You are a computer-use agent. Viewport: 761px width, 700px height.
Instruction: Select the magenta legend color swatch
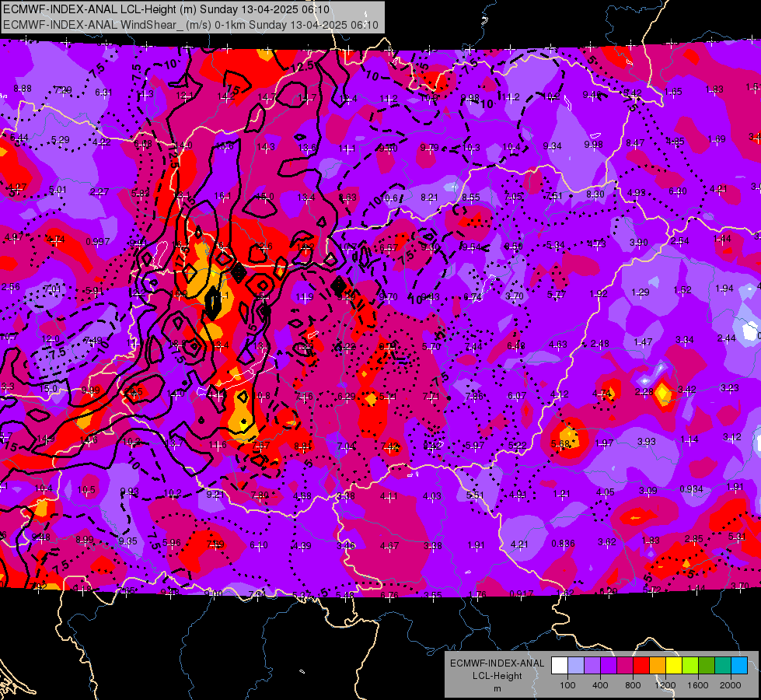[x=625, y=665]
